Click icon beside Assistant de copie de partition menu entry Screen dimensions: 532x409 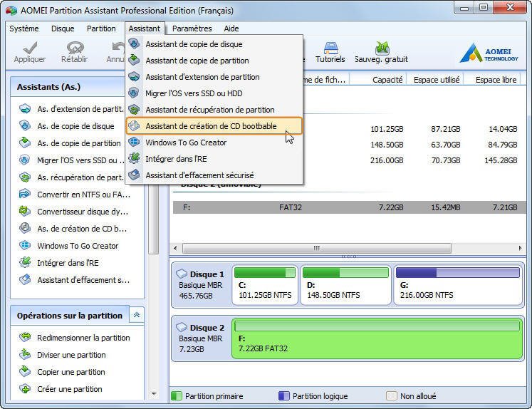click(134, 60)
